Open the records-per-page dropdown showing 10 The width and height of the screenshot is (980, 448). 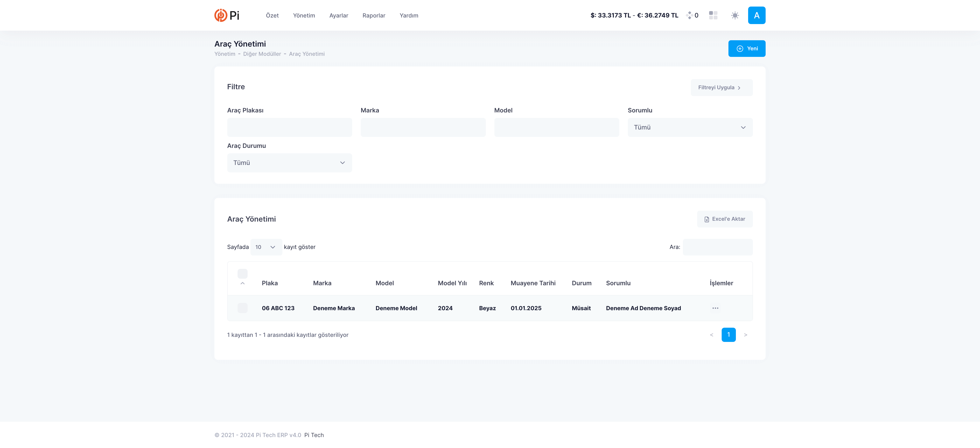click(266, 247)
